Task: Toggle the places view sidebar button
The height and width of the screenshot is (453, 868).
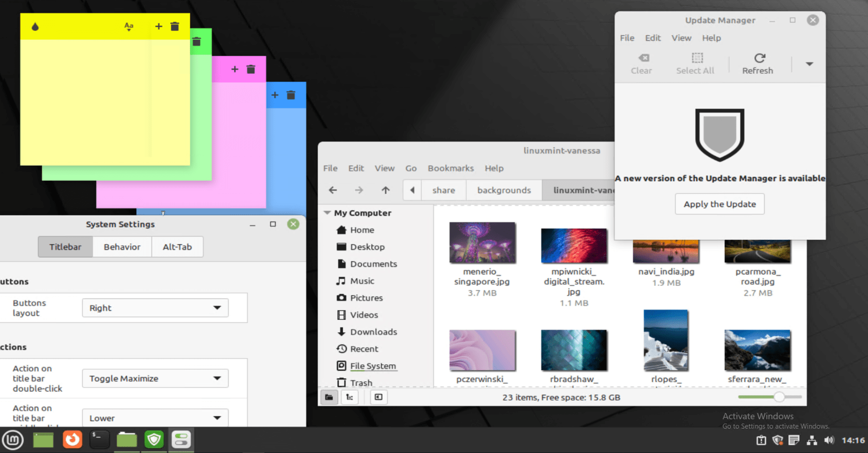Action: point(329,397)
